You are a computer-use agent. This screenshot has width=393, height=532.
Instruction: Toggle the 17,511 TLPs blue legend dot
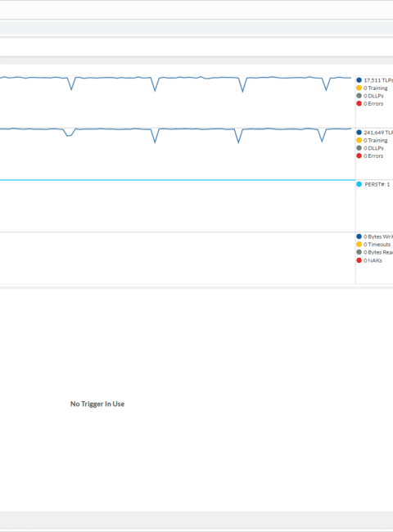pos(359,80)
